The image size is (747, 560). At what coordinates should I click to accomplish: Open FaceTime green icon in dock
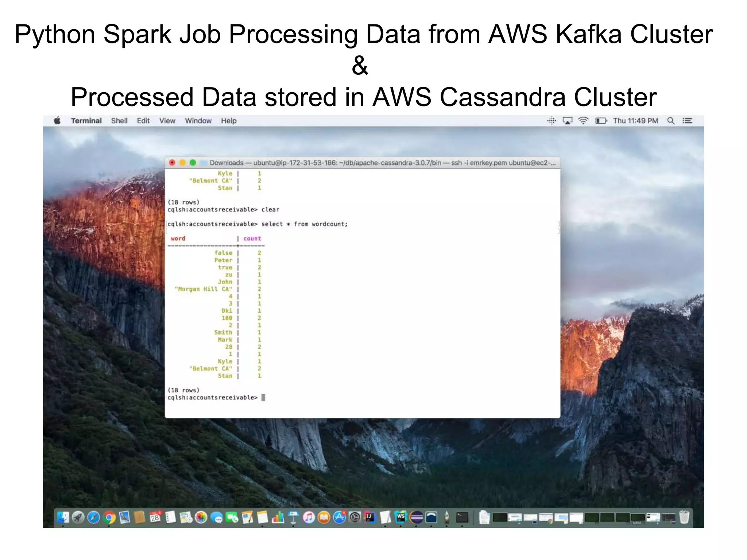232,517
